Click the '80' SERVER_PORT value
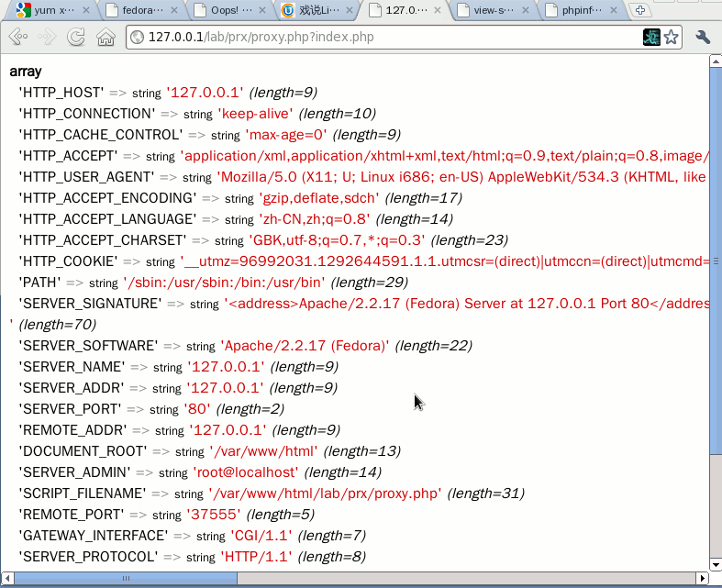The width and height of the screenshot is (722, 588). (197, 409)
